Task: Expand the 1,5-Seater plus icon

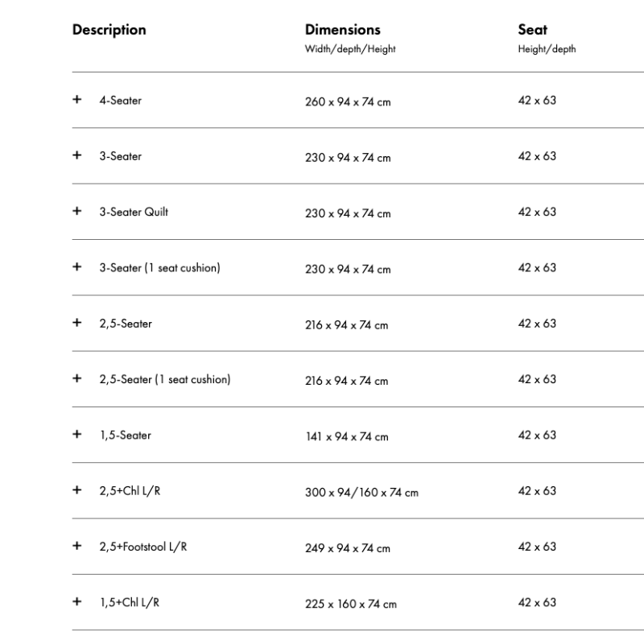Action: point(76,434)
